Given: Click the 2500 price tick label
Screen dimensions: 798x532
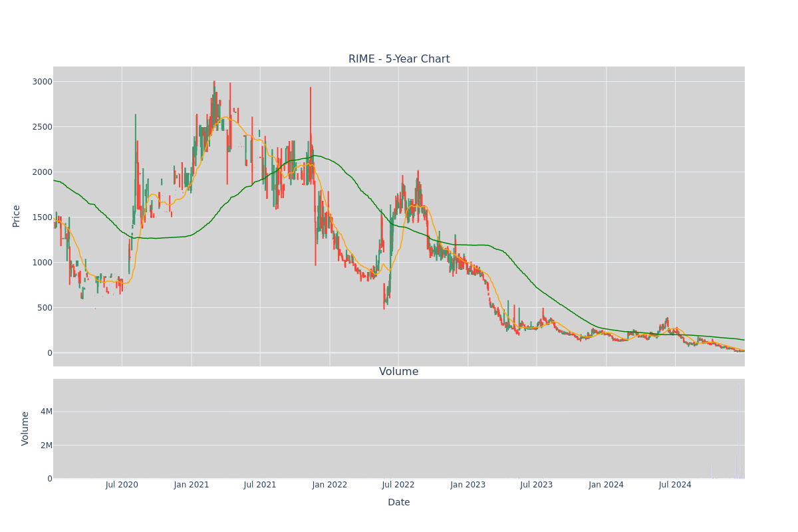Looking at the screenshot, I should coord(43,127).
